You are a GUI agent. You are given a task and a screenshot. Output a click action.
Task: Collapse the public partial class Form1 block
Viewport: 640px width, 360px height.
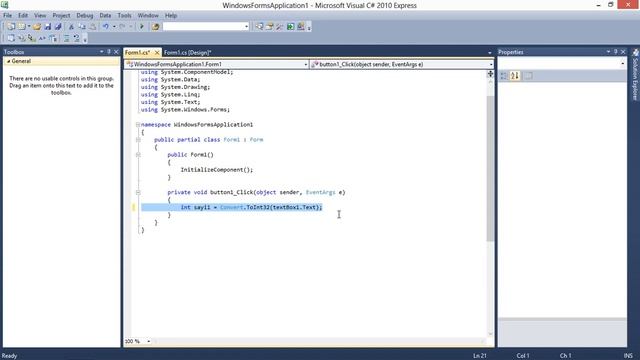tap(138, 140)
